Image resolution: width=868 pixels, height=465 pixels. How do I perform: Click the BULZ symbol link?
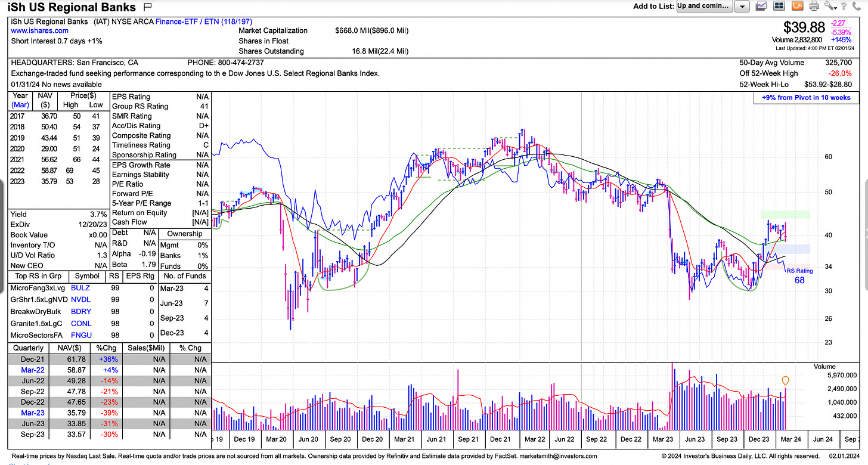pyautogui.click(x=80, y=287)
